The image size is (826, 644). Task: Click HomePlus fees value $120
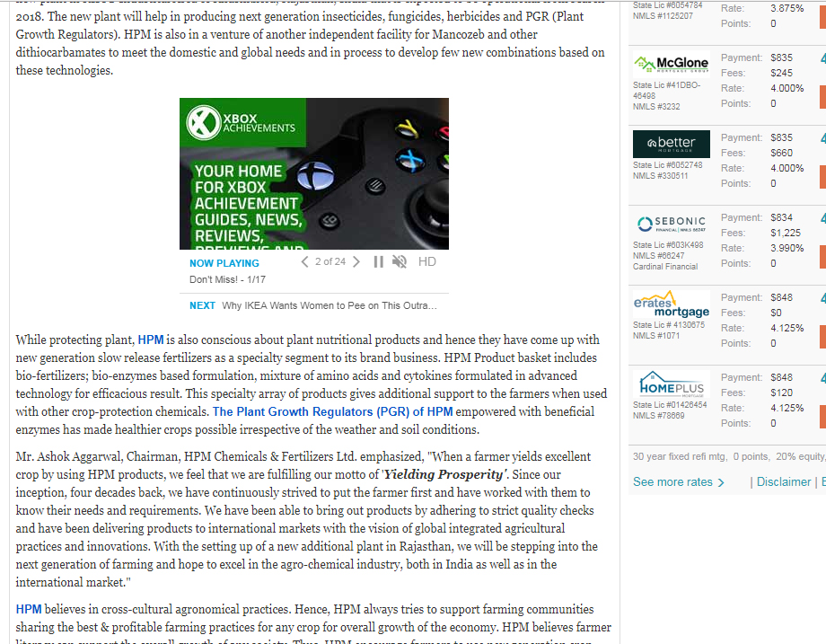coord(781,393)
